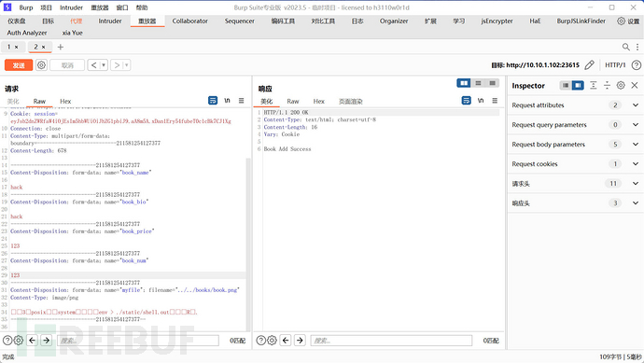
Task: Open xia Yue tab
Action: pyautogui.click(x=72, y=33)
